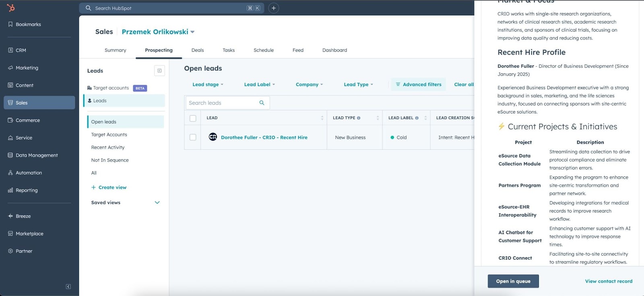Click Create view
The image size is (644, 296).
pos(109,187)
